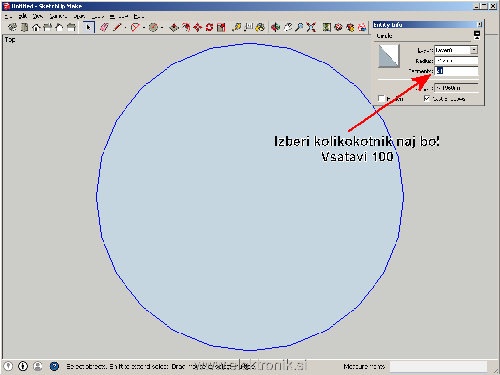Choose the Circle shape tool
This screenshot has width=500, height=375.
(x=153, y=27)
